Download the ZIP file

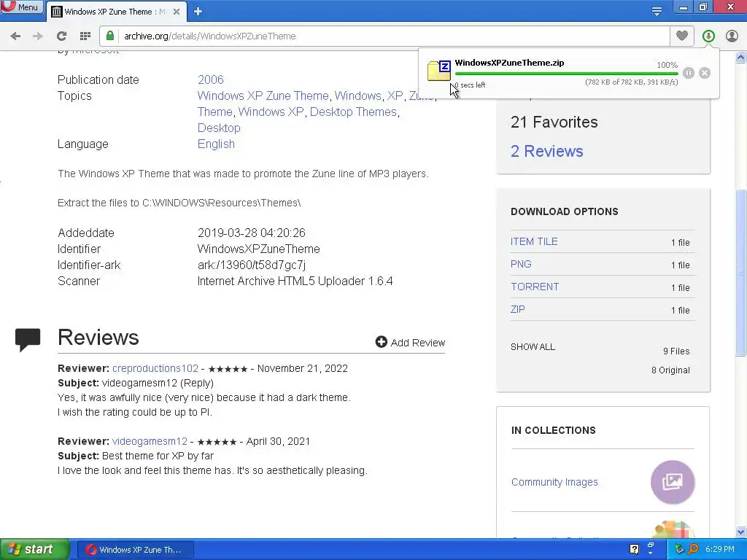coord(517,309)
